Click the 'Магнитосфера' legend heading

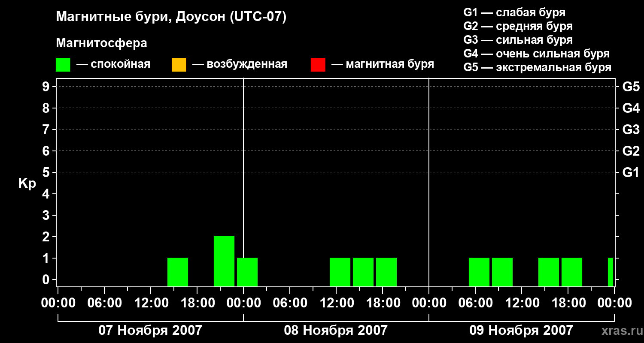101,43
